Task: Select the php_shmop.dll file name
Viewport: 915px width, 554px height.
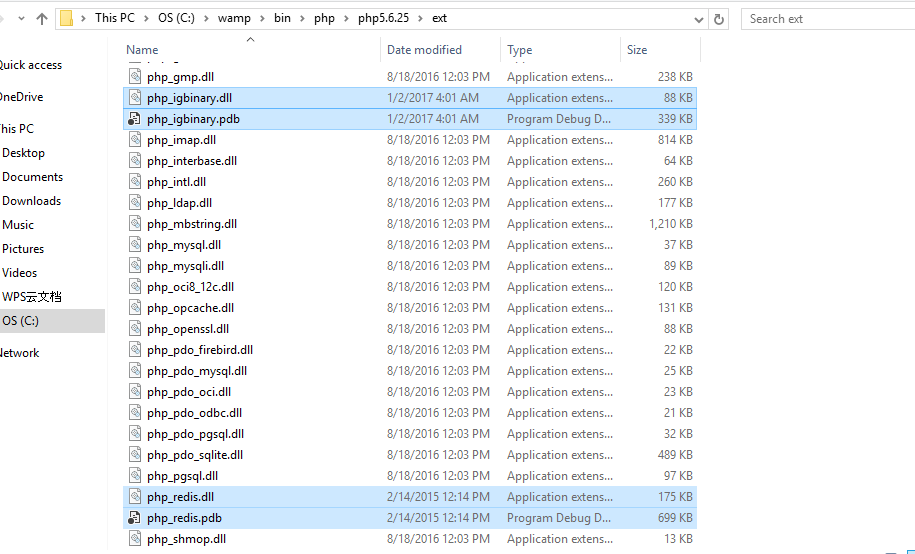Action: tap(186, 539)
